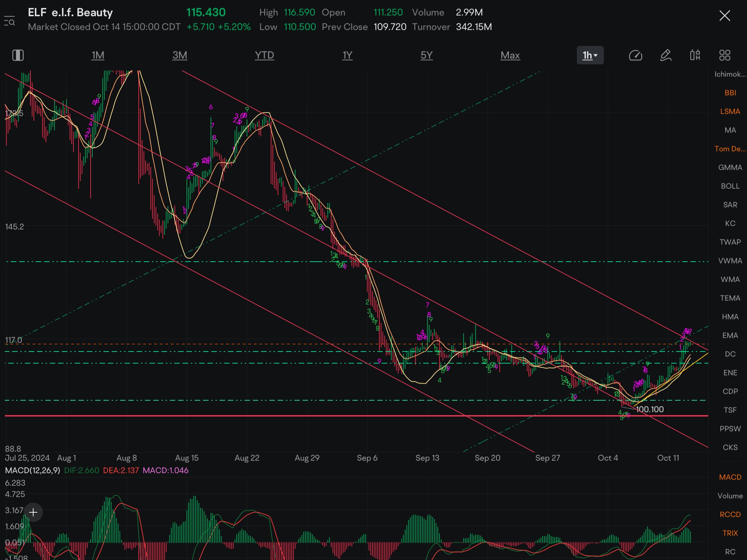Click the Oct 11 date label
The width and height of the screenshot is (747, 560).
click(668, 458)
